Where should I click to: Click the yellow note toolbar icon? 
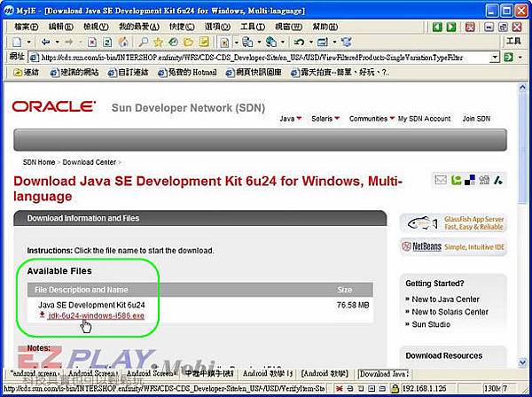click(204, 42)
